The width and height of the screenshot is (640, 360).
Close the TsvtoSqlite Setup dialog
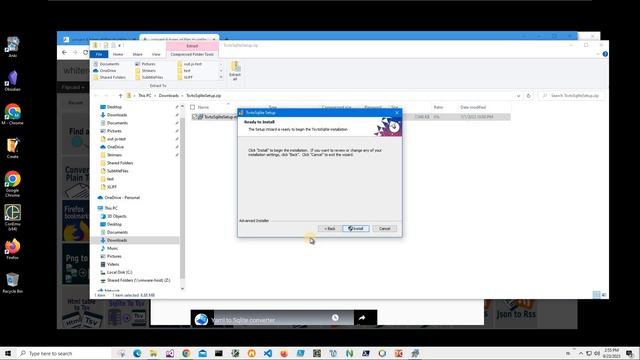397,113
